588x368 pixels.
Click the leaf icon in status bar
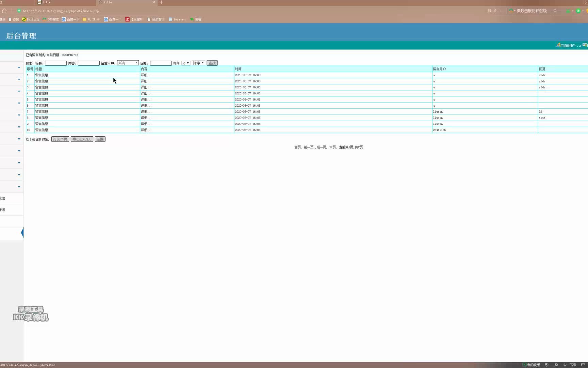[x=546, y=365]
